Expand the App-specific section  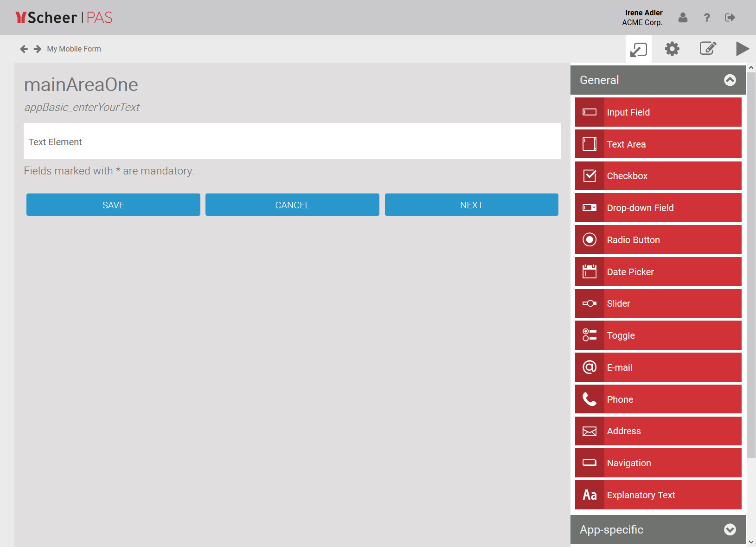(x=730, y=529)
